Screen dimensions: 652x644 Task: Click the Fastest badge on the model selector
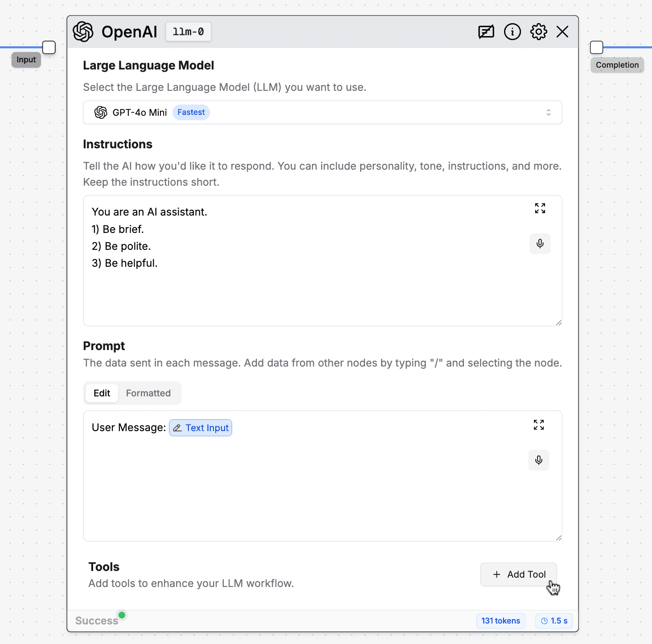point(191,112)
